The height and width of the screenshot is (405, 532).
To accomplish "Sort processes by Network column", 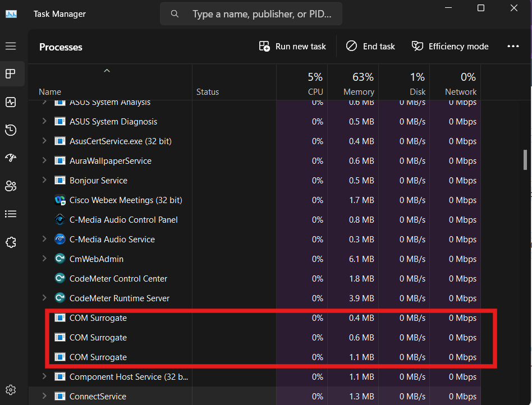I will [x=455, y=82].
